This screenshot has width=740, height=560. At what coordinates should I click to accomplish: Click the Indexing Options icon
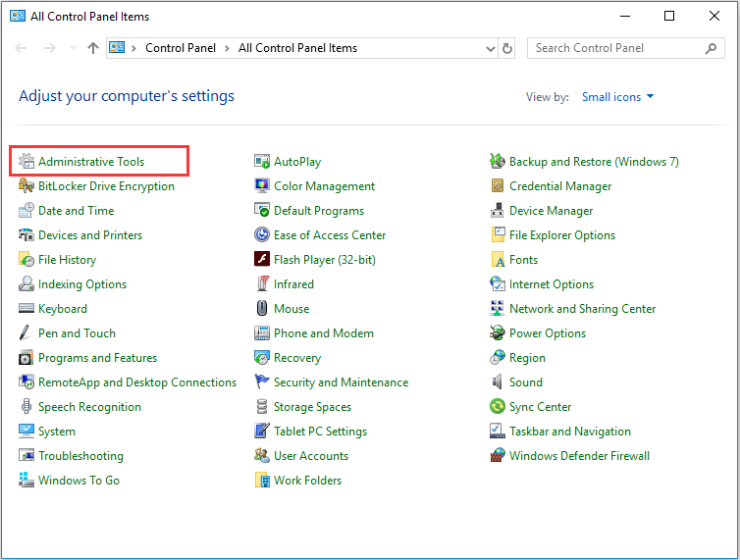tap(26, 284)
